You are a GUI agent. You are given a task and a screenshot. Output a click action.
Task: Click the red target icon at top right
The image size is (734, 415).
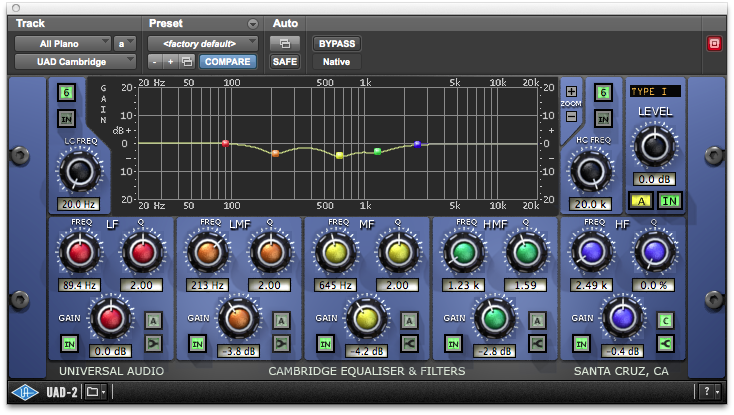(714, 44)
